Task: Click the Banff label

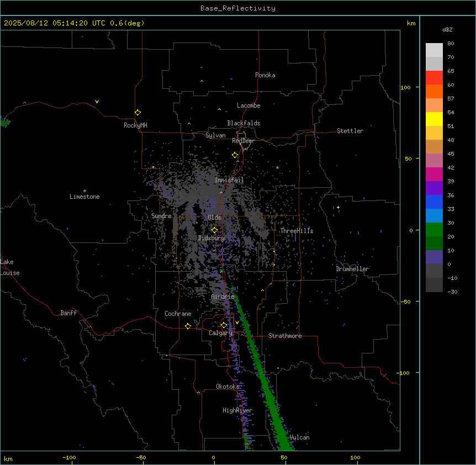Action: (68, 313)
